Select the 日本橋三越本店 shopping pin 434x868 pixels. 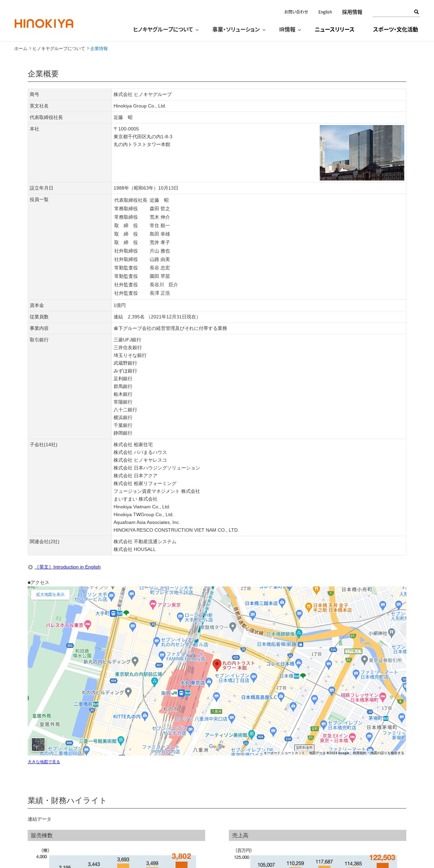pos(282,603)
